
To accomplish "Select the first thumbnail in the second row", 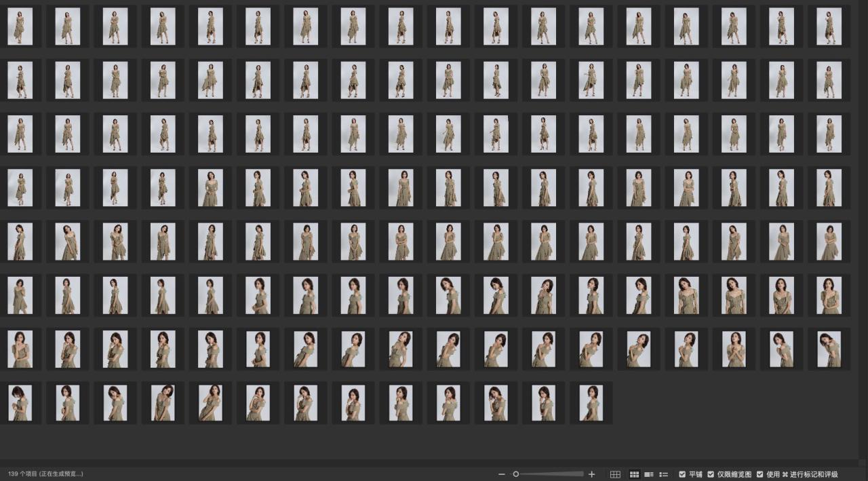I will click(x=20, y=81).
